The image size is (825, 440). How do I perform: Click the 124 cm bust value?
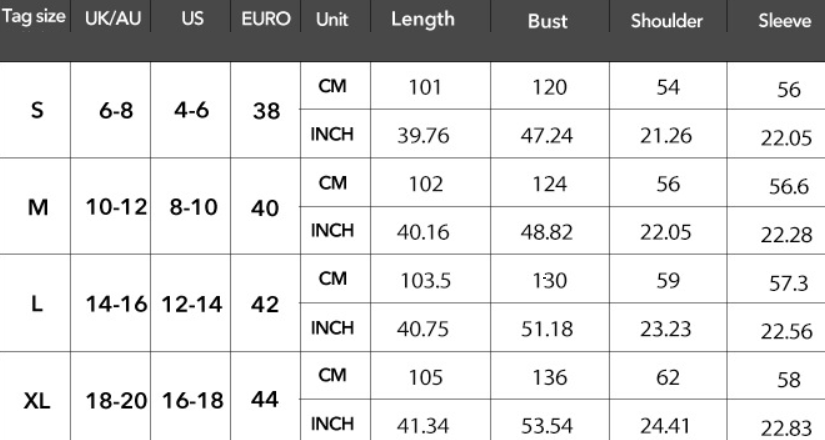548,184
